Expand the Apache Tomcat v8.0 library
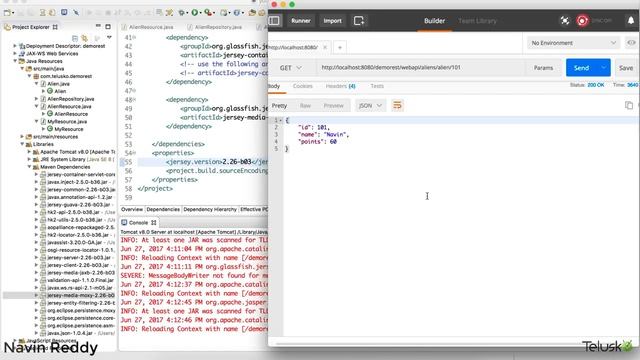This screenshot has width=640, height=360. click(29, 152)
